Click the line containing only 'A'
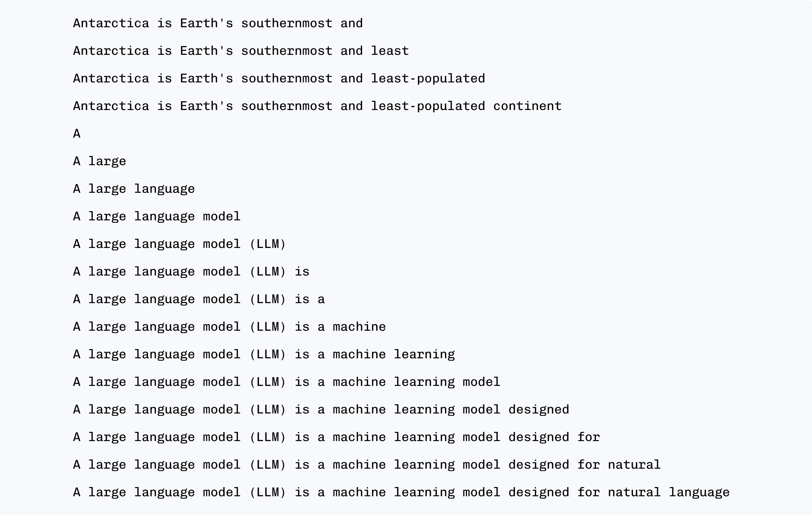 [77, 134]
